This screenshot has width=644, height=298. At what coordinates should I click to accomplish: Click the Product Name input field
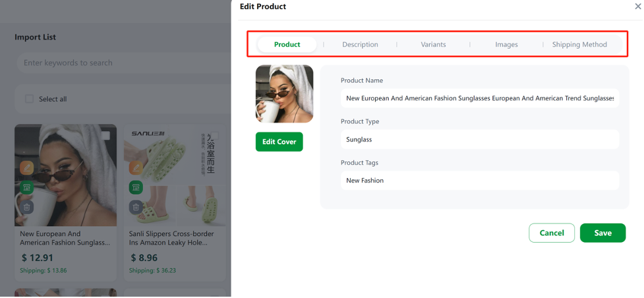[x=480, y=98]
